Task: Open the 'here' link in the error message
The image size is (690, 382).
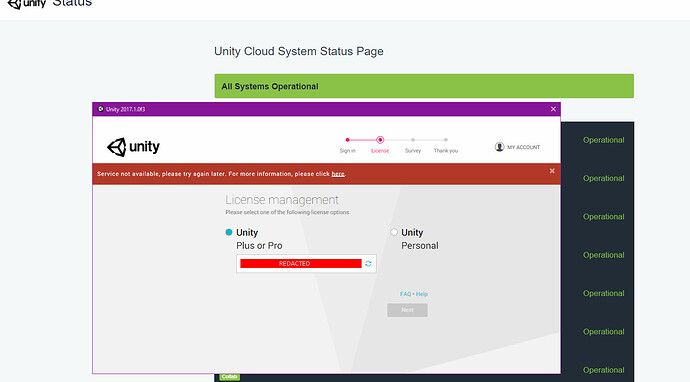Action: click(x=338, y=174)
